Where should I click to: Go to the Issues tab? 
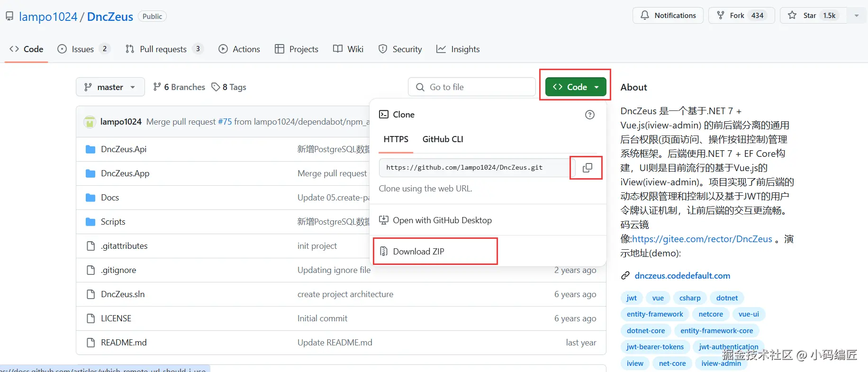pos(83,49)
